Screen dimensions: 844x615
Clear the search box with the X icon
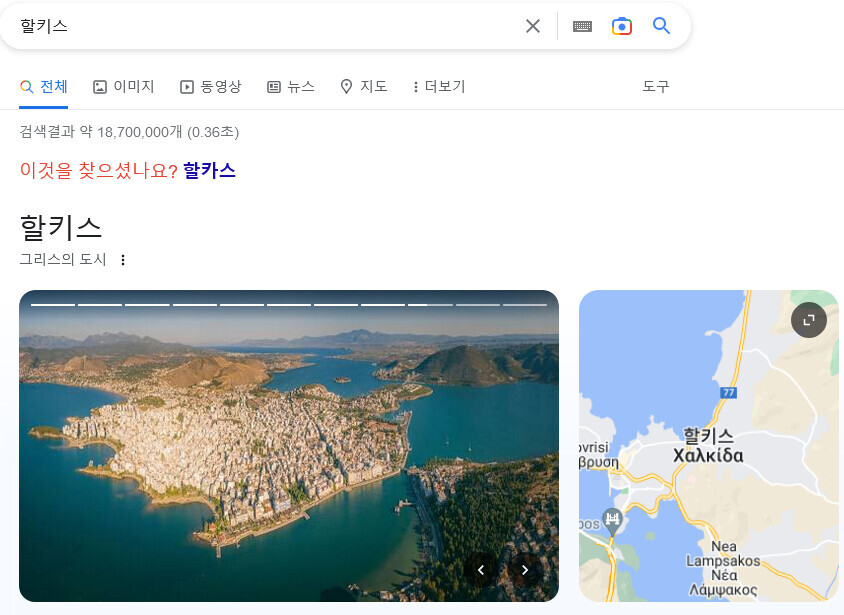tap(533, 26)
